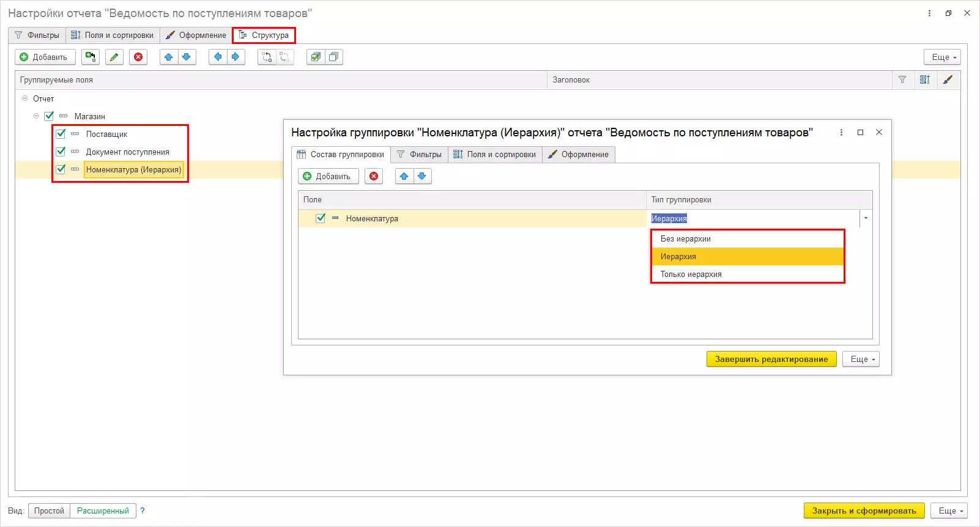
Task: Uncheck the Документ поступления checkbox
Action: point(61,152)
